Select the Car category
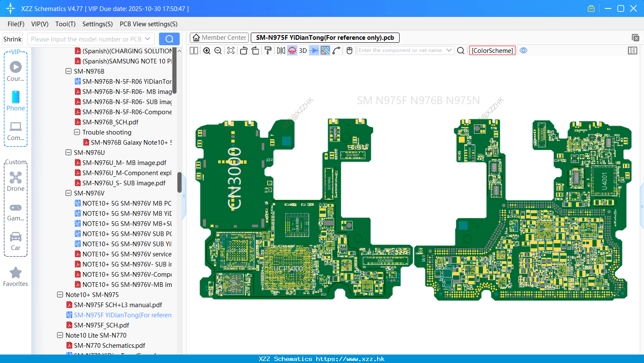644x363 pixels. [x=16, y=241]
